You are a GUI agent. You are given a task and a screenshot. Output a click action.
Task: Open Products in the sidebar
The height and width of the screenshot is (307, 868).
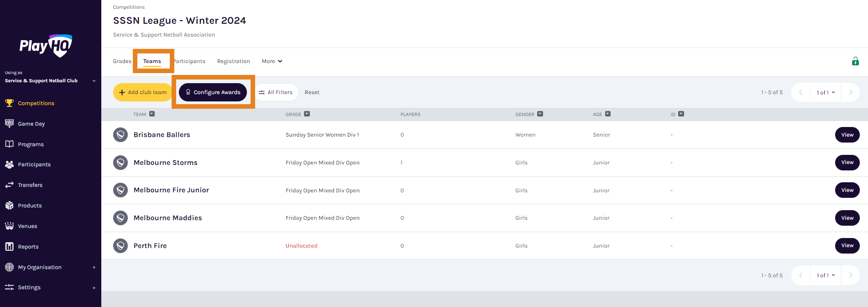(x=30, y=206)
